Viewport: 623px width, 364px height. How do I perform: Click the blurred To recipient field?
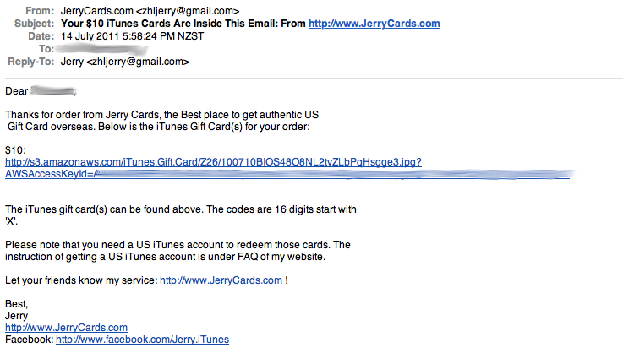[101, 49]
